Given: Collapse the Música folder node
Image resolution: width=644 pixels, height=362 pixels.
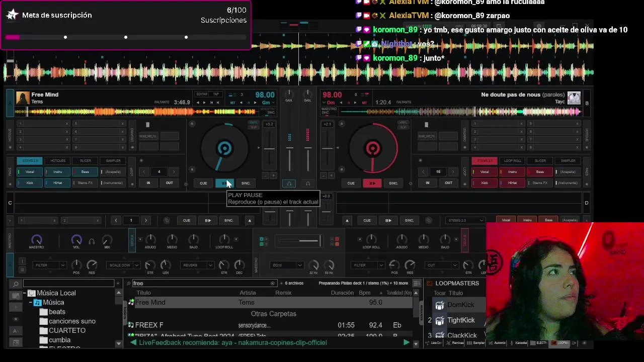Looking at the screenshot, I should pyautogui.click(x=31, y=303).
